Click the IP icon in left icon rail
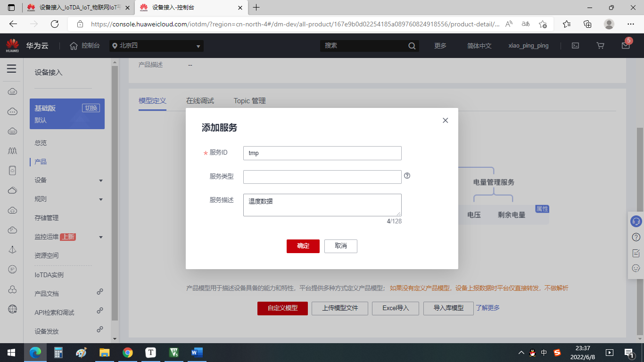The height and width of the screenshot is (362, 644). point(13,269)
